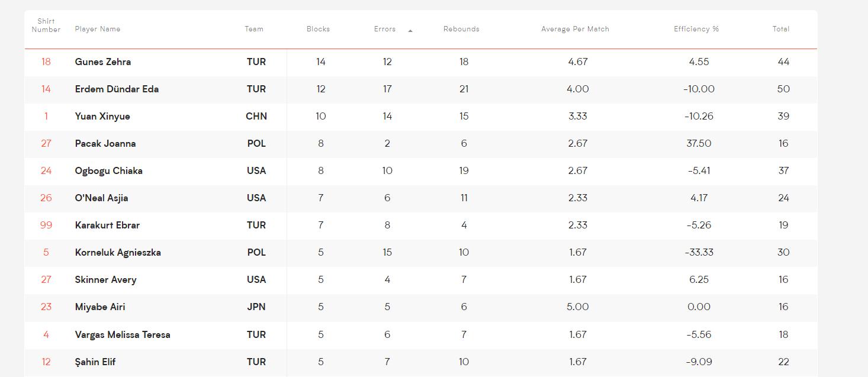Click the Efficiency % column header
The image size is (868, 377).
[x=696, y=29]
